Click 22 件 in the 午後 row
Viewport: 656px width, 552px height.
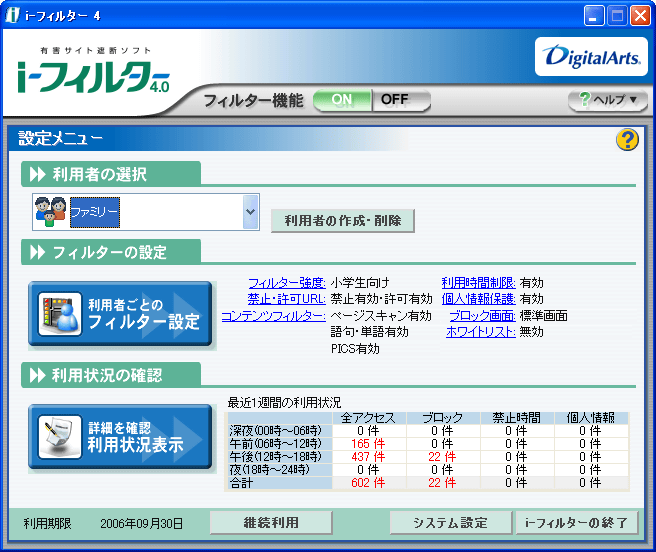442,457
